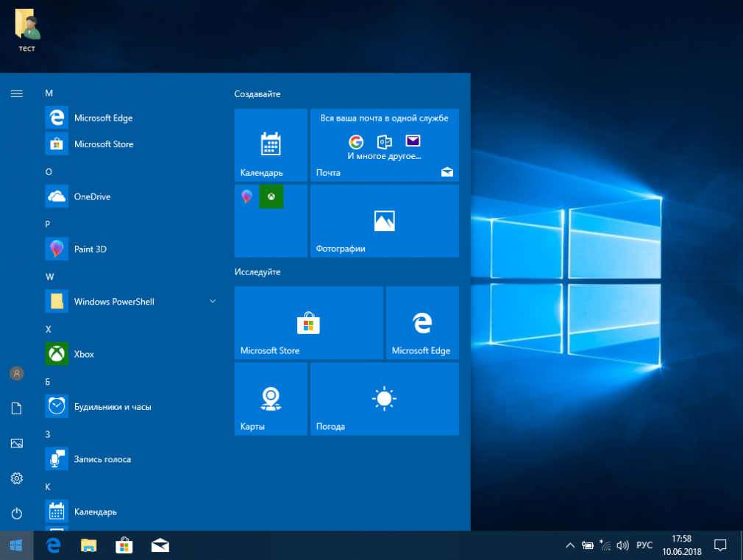
Task: Open the user account icon in Start sidebar
Action: (17, 374)
